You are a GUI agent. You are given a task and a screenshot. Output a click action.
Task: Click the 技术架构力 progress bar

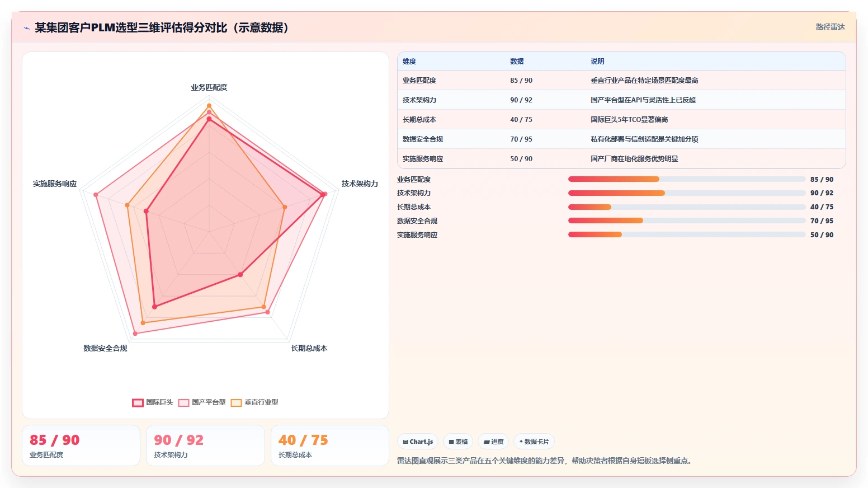click(687, 193)
